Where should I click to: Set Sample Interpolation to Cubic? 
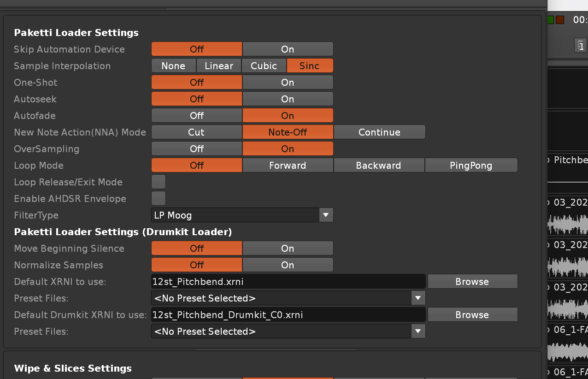tap(264, 66)
